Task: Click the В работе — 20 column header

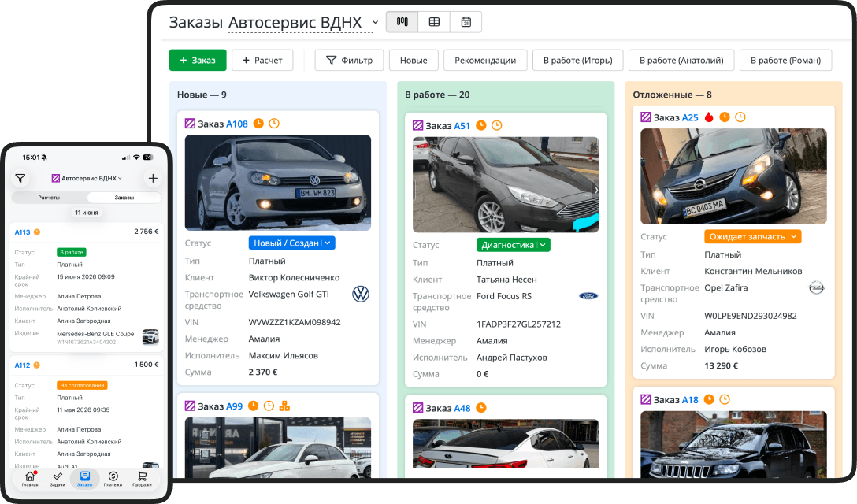Action: (x=437, y=94)
